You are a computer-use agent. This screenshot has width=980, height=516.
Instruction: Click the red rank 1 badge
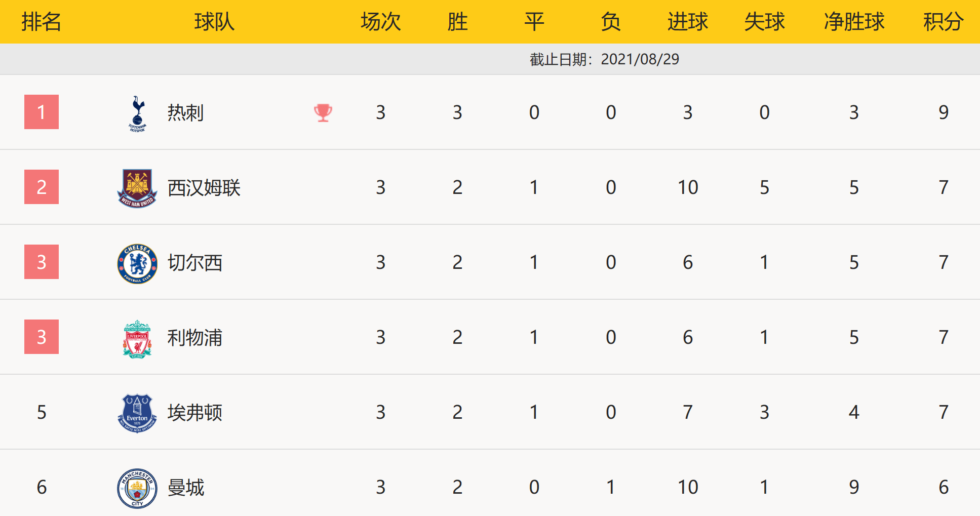(42, 112)
